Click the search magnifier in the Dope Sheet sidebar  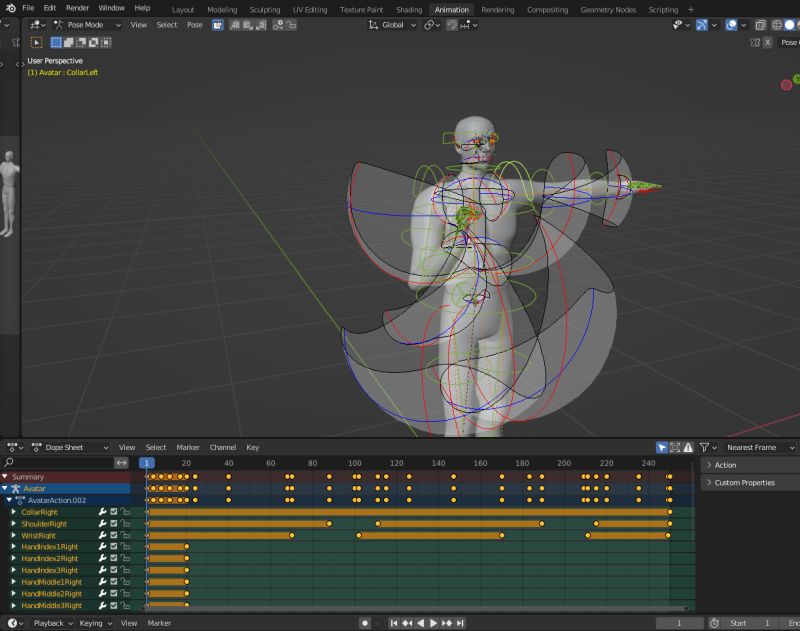click(10, 463)
